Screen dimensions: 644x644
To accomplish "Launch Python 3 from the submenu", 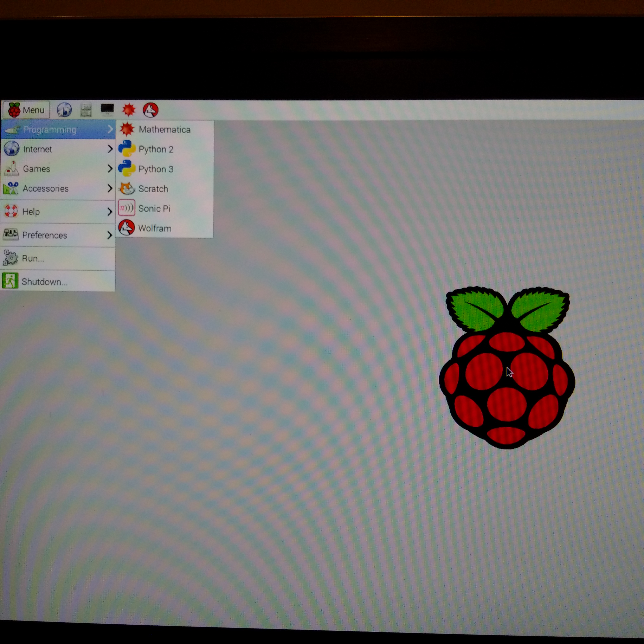I will pyautogui.click(x=156, y=169).
